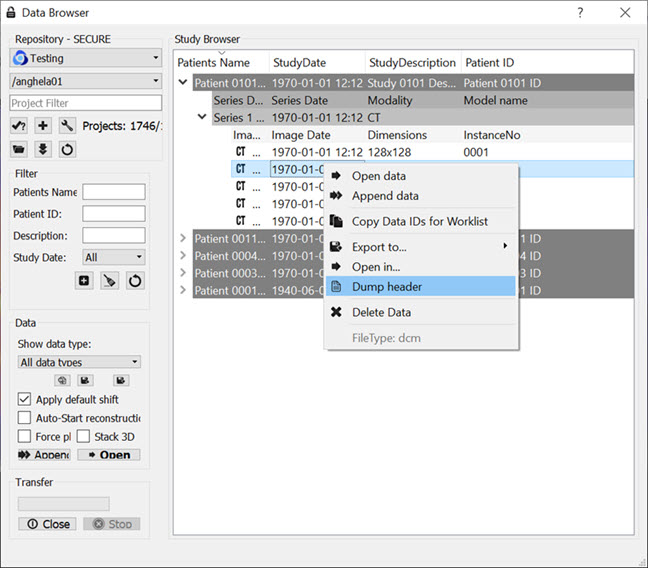Click the Open button in Data panel
The height and width of the screenshot is (568, 648).
109,455
